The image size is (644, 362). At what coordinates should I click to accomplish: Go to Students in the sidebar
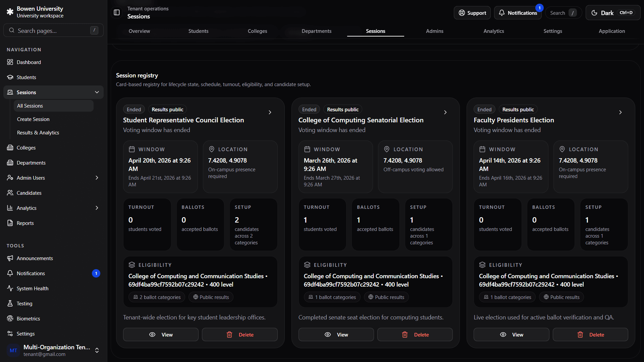point(54,77)
